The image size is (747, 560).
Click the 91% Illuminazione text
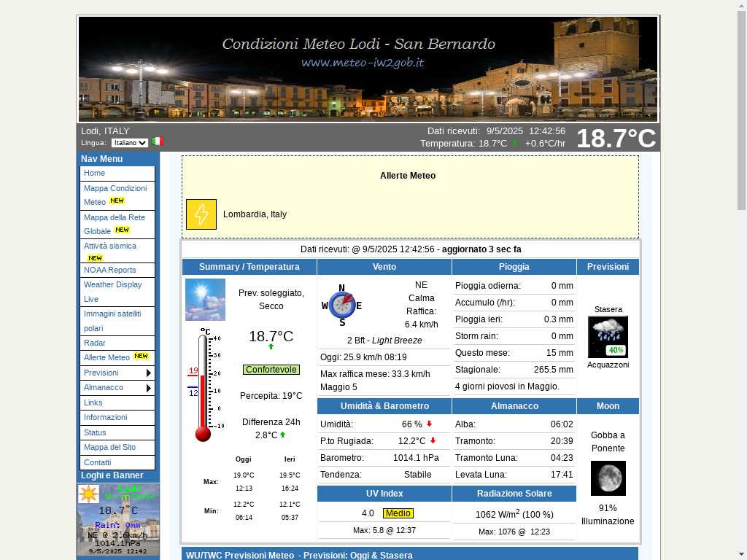(x=608, y=515)
